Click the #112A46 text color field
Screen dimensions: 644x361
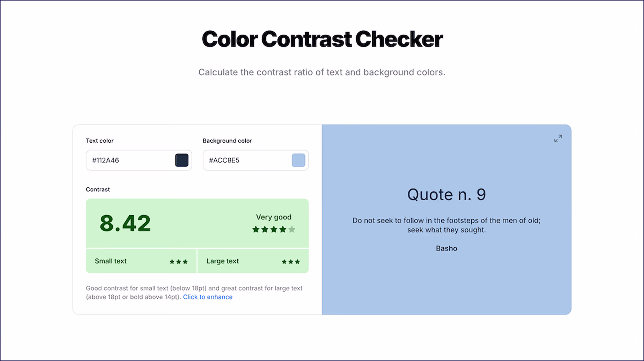click(x=139, y=160)
